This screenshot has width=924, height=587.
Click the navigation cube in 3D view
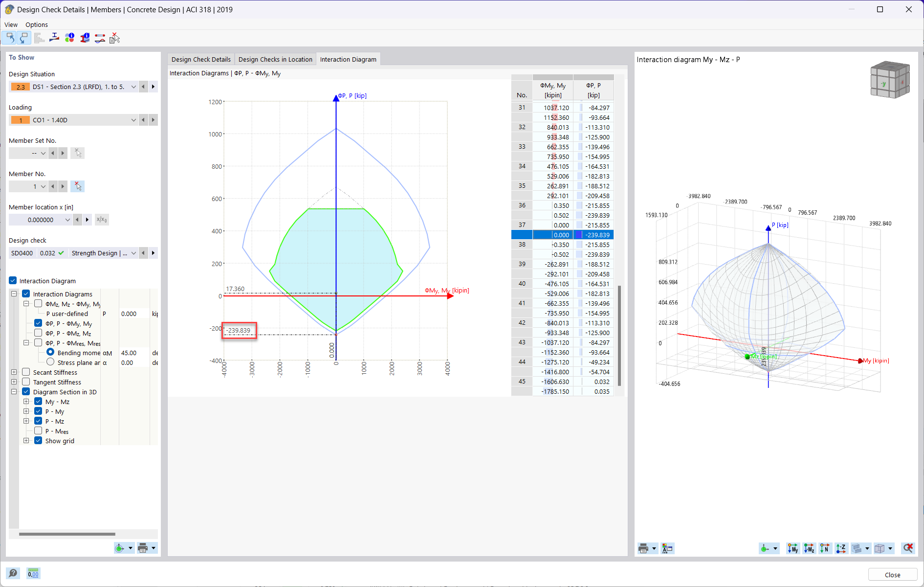click(x=890, y=80)
